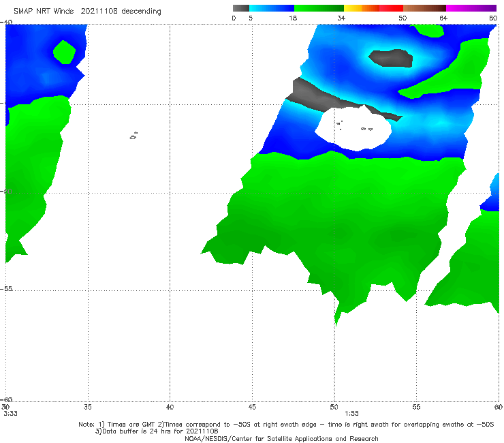Click the "35" longitude axis label
Image resolution: width=504 pixels, height=443 pixels.
point(87,407)
